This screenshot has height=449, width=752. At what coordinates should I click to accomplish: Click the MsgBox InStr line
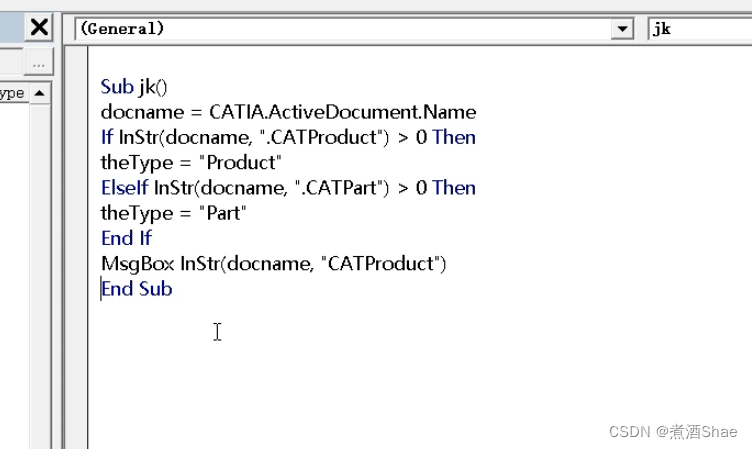(273, 263)
